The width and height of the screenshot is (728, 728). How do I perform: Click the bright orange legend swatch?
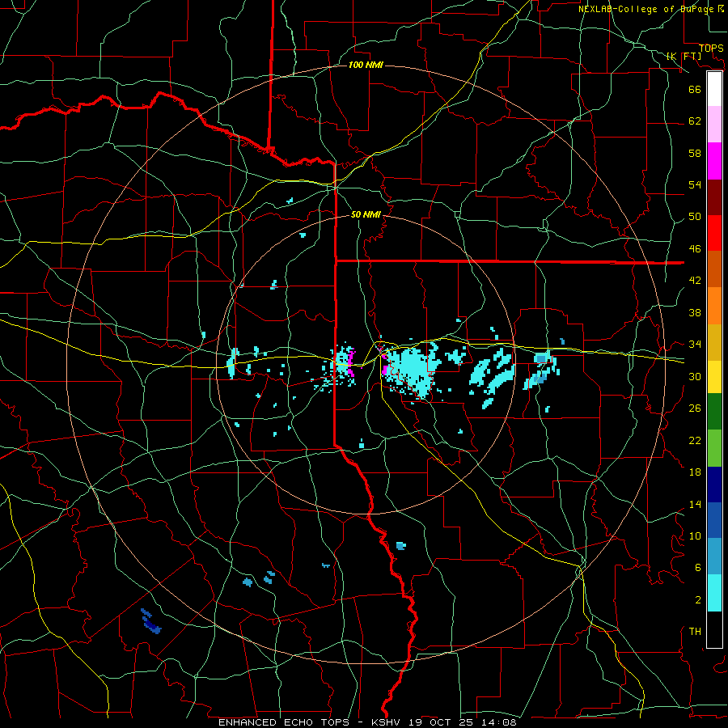click(714, 305)
